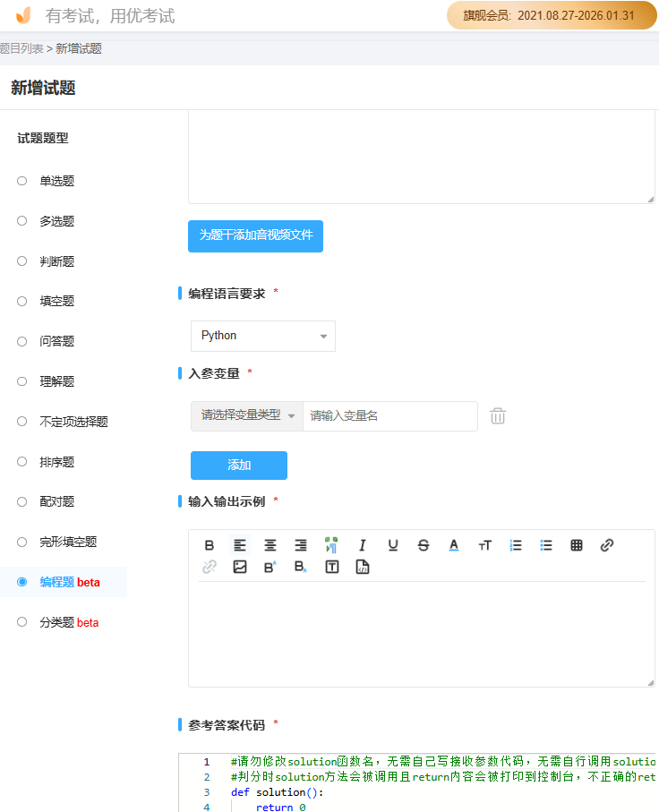Toggle bold in the example editor

point(210,545)
